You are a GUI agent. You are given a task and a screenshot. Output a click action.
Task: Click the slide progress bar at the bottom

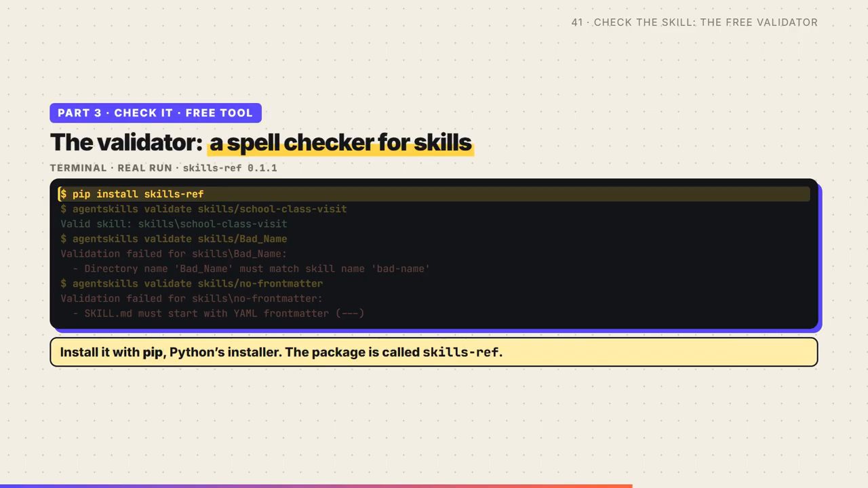point(316,486)
